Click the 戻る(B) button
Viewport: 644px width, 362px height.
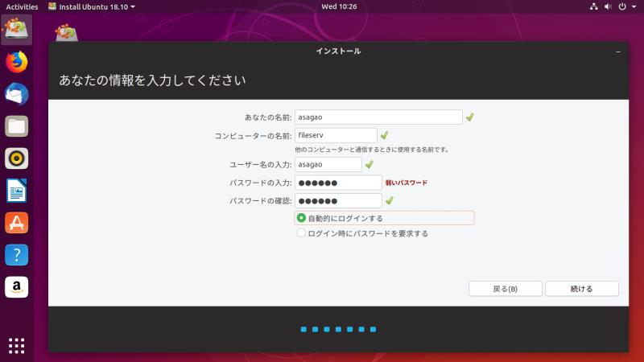click(506, 289)
